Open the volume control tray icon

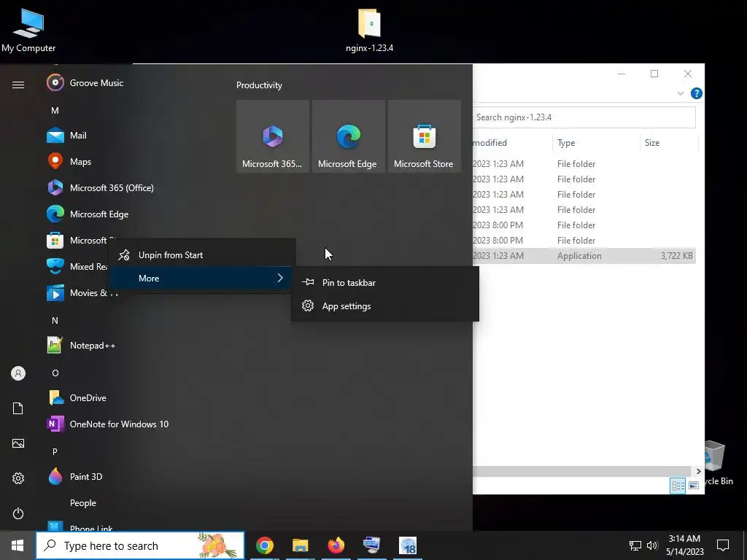[x=652, y=545]
